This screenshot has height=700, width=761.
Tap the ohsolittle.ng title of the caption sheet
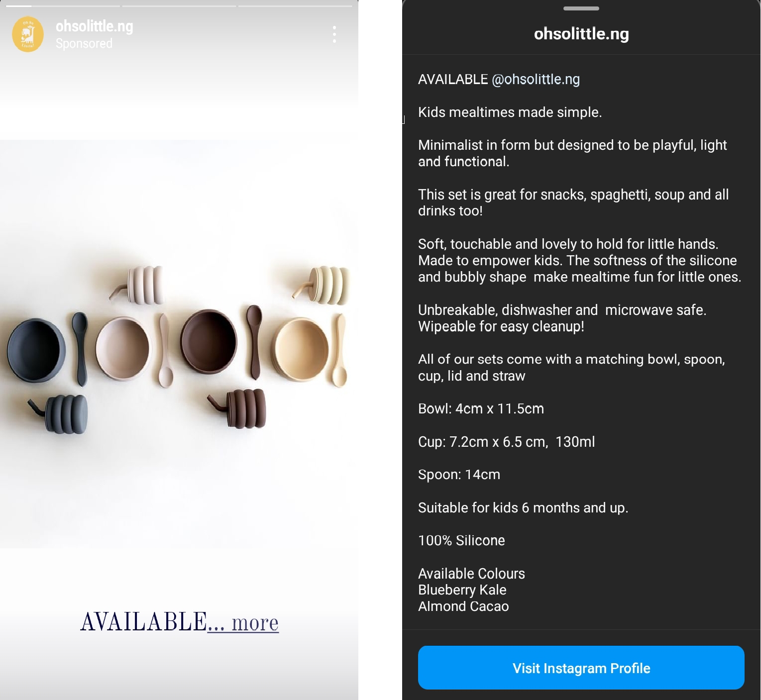click(x=581, y=34)
